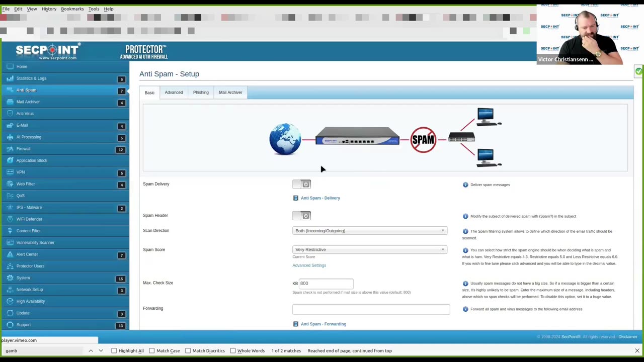
Task: Click the System gear sidebar icon
Action: pyautogui.click(x=10, y=278)
